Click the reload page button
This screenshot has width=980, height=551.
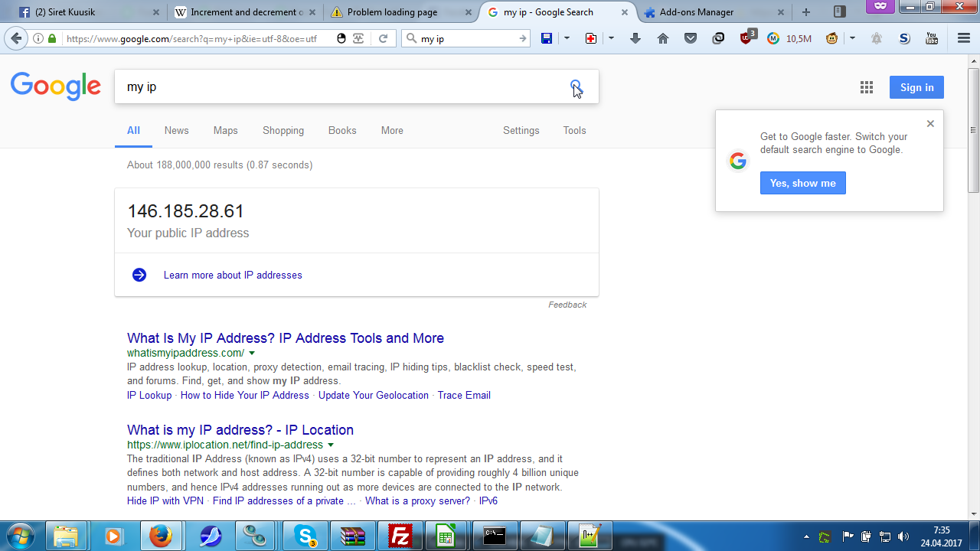coord(384,38)
